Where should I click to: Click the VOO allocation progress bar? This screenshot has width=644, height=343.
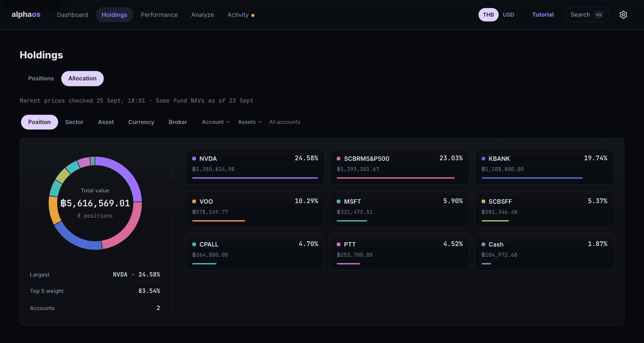(x=255, y=221)
